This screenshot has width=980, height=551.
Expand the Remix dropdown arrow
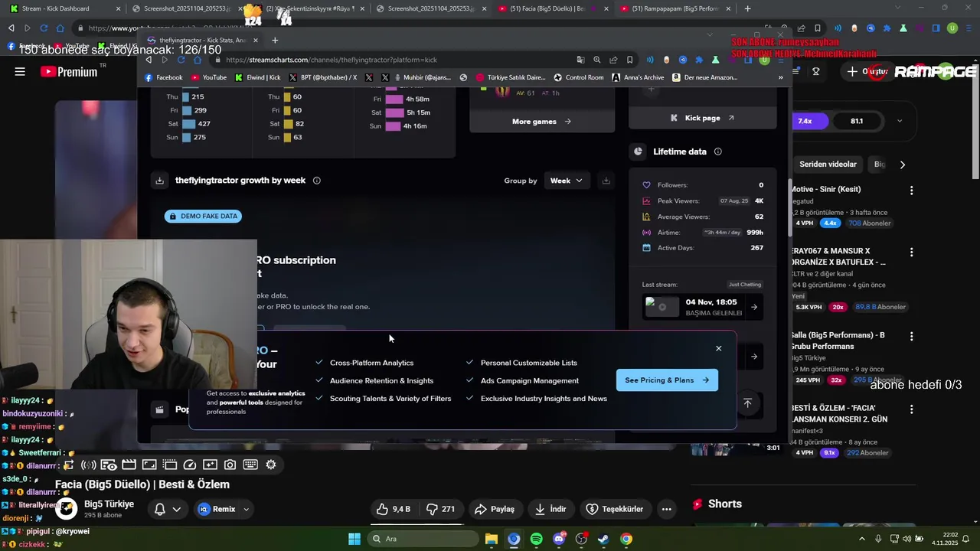[x=246, y=509]
